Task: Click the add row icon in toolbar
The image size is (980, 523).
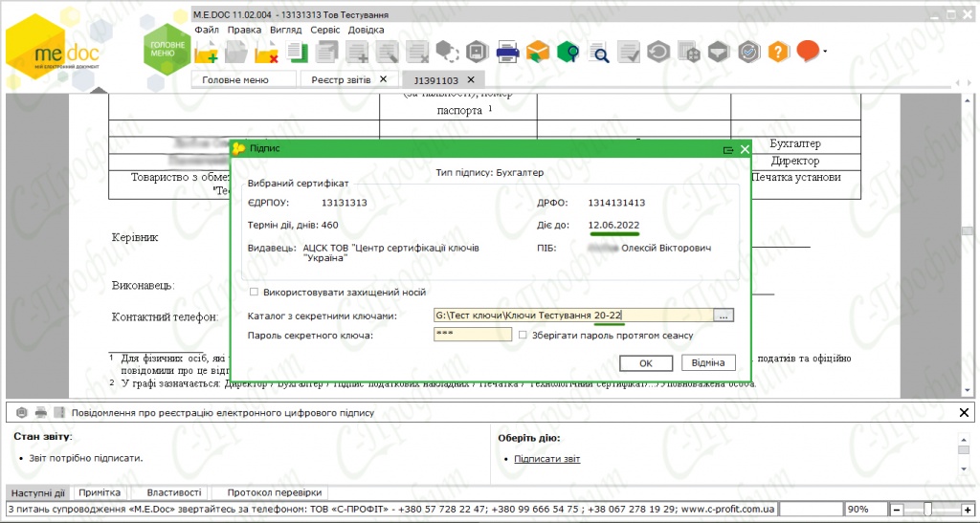Action: click(358, 53)
